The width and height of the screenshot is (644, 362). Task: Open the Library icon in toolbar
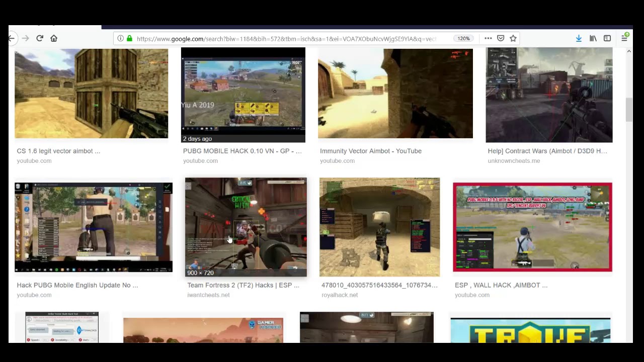(x=593, y=38)
